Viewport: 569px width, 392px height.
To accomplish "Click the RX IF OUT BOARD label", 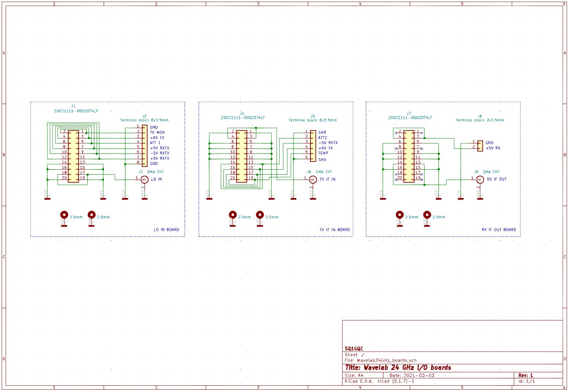I will 498,230.
